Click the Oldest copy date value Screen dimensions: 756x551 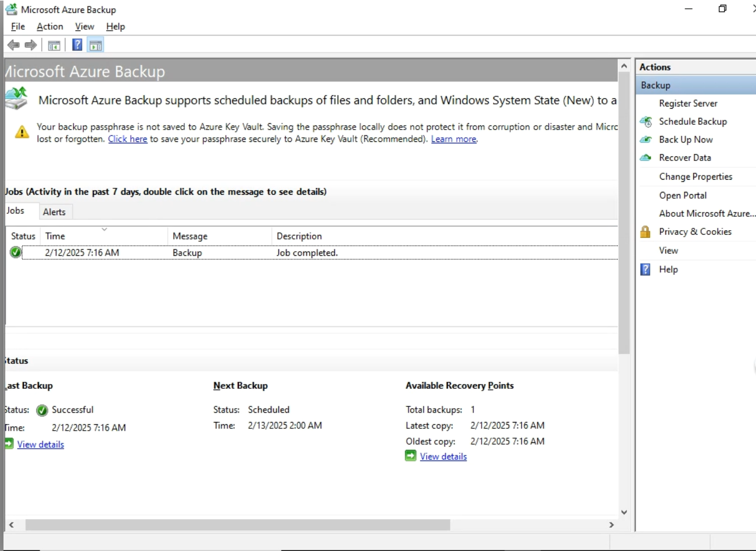point(507,441)
